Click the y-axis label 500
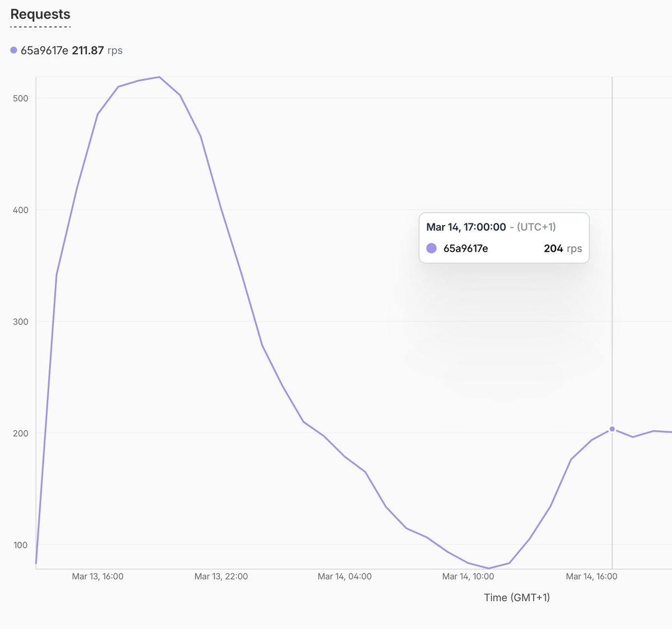672x629 pixels. coord(20,98)
